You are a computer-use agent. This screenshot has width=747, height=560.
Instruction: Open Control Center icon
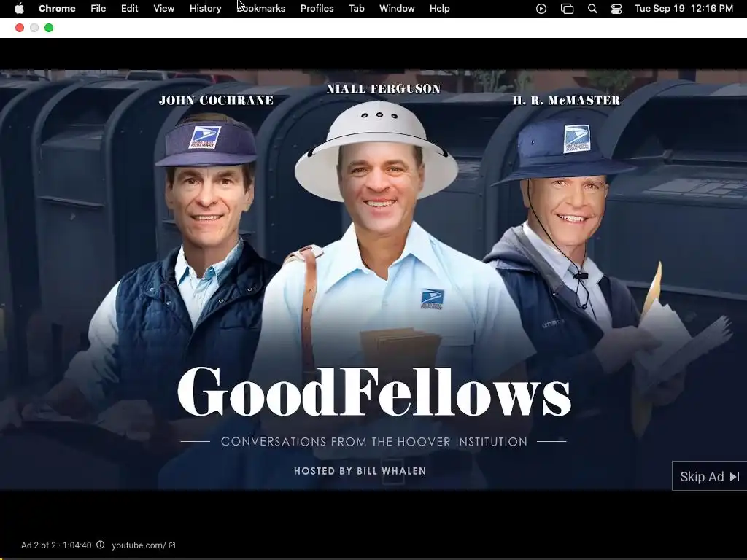tap(616, 9)
